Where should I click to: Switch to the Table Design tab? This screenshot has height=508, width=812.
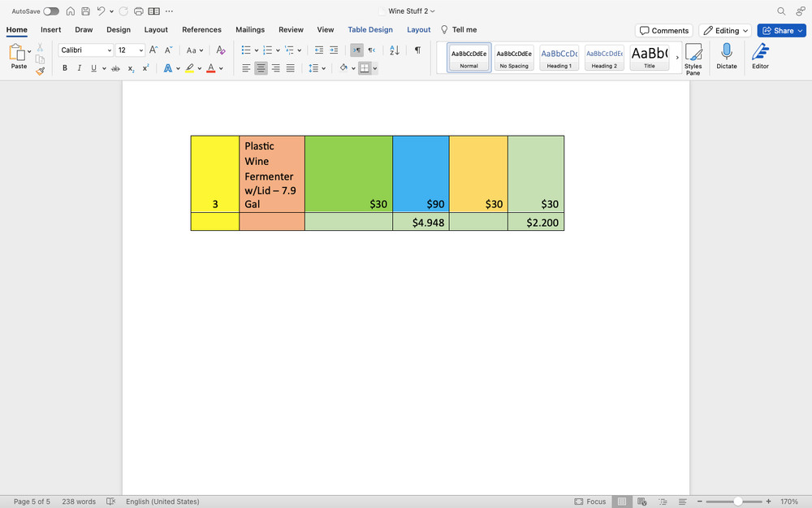[x=370, y=30]
